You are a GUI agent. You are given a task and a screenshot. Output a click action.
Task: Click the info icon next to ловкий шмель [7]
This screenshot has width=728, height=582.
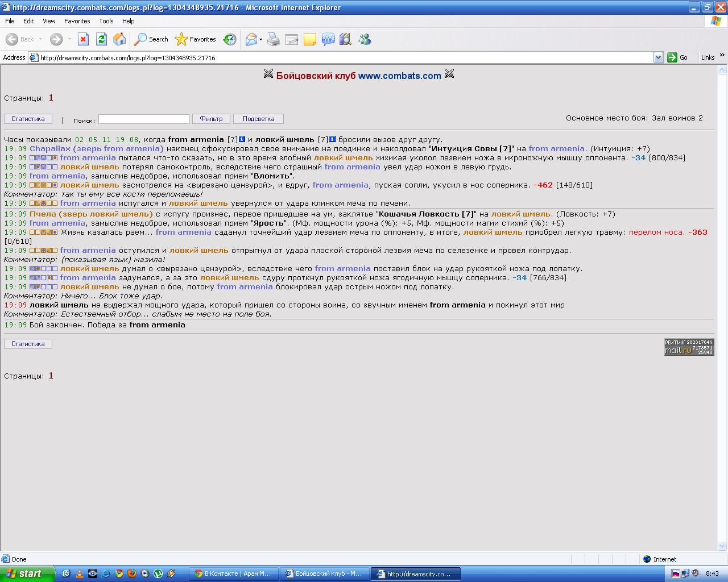332,139
